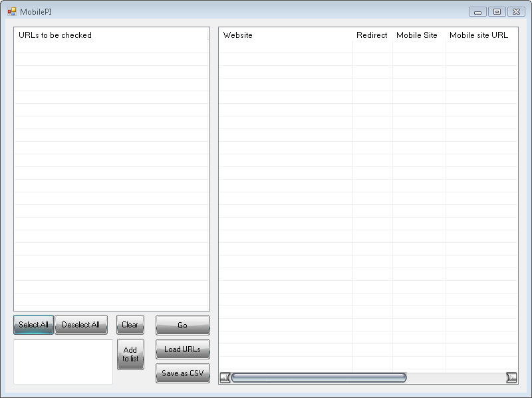Clear the URL list
The width and height of the screenshot is (532, 398).
(x=130, y=325)
